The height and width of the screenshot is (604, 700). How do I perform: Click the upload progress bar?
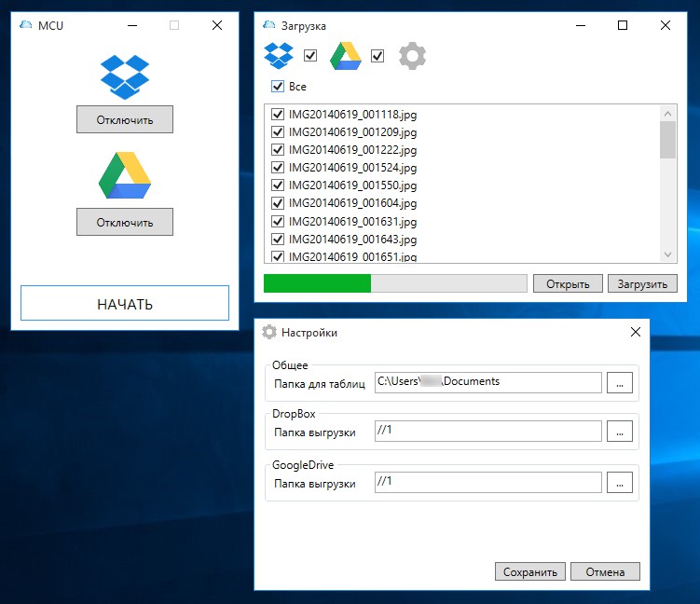click(395, 283)
